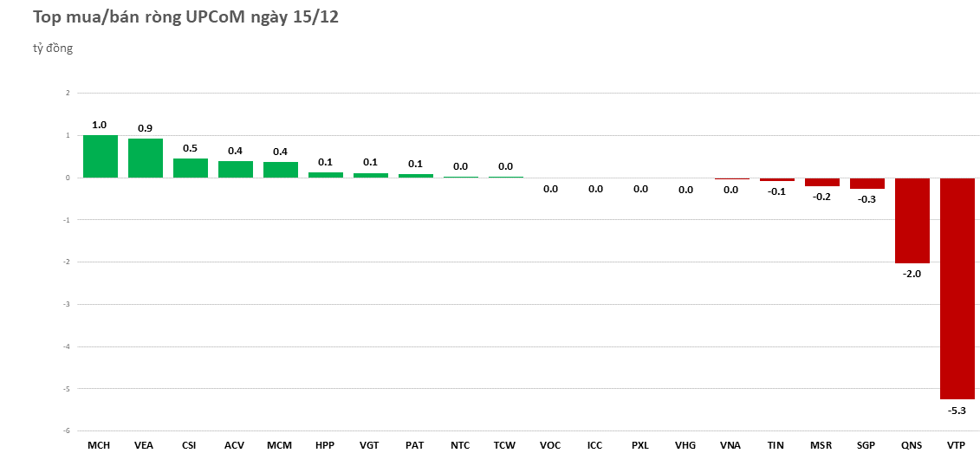Select the large red VTP bar
Screen dimensions: 980x453
957,288
